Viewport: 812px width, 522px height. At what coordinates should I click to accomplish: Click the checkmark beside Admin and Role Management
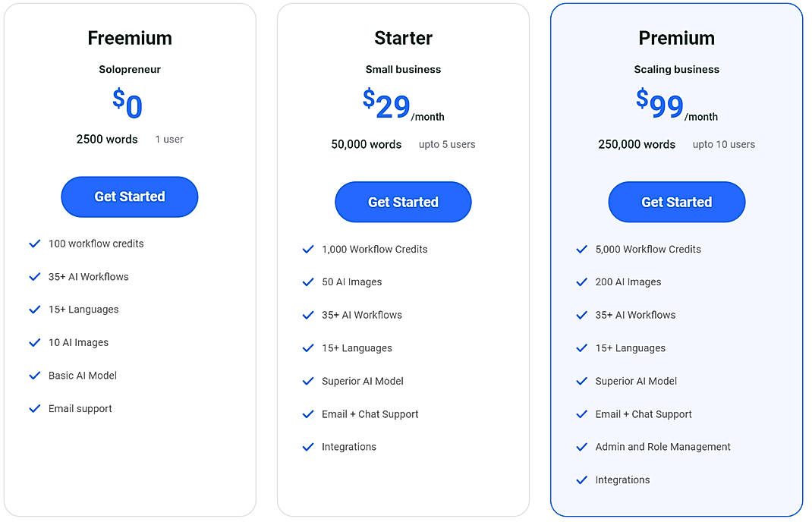[x=582, y=447]
